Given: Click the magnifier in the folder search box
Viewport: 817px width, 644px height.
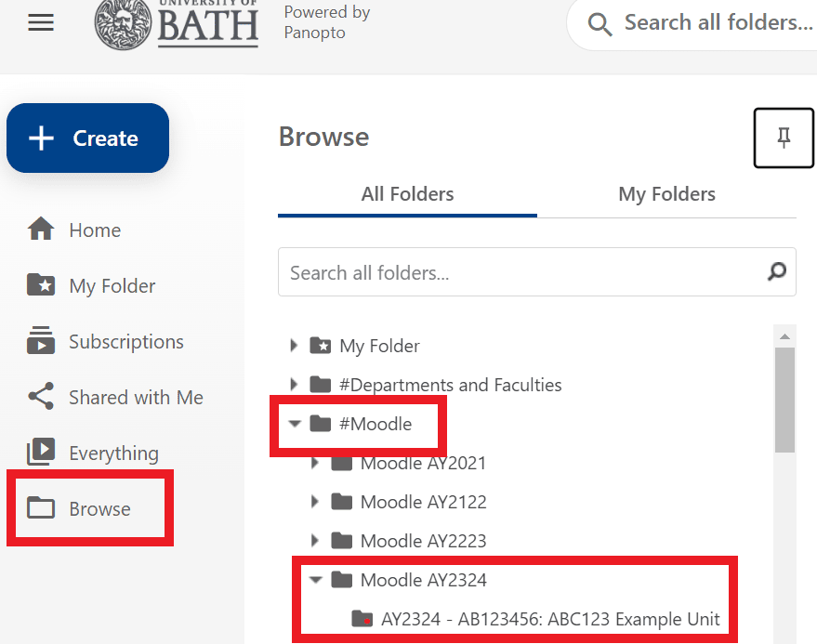Looking at the screenshot, I should click(x=777, y=271).
